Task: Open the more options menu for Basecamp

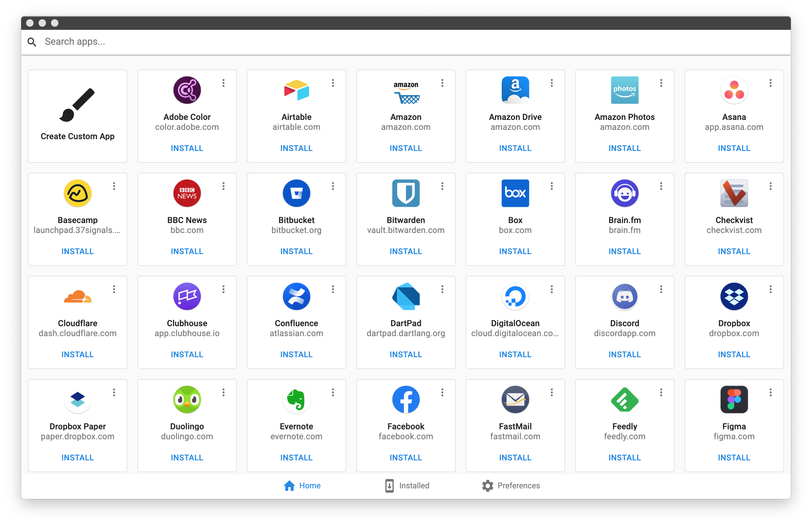Action: click(x=114, y=186)
